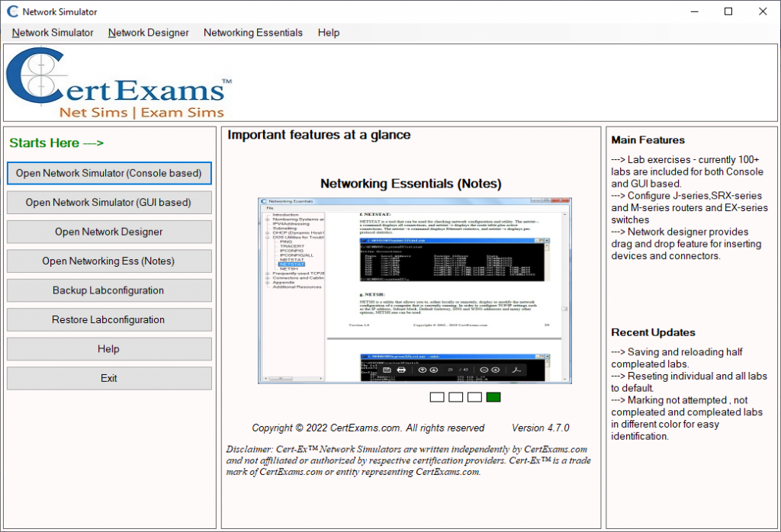781x532 pixels.
Task: Select the third slide indicator box
Action: point(474,397)
